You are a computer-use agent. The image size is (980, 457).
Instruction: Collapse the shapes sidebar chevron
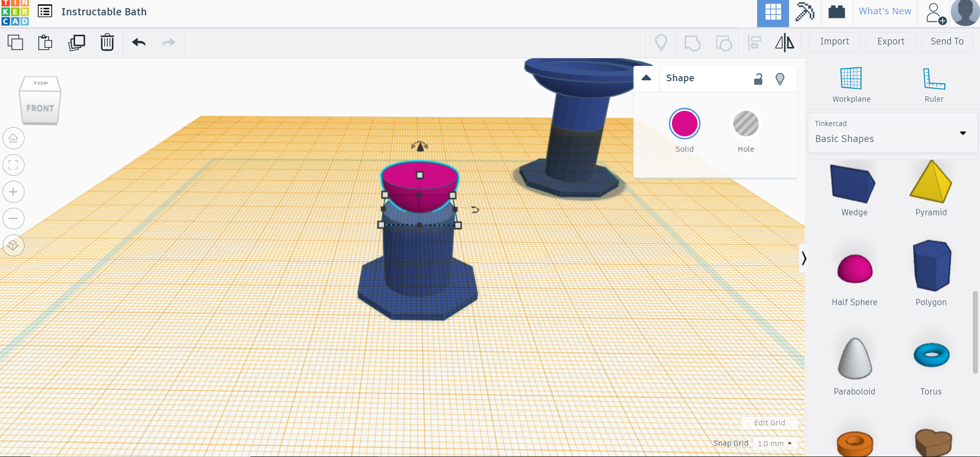pyautogui.click(x=804, y=258)
